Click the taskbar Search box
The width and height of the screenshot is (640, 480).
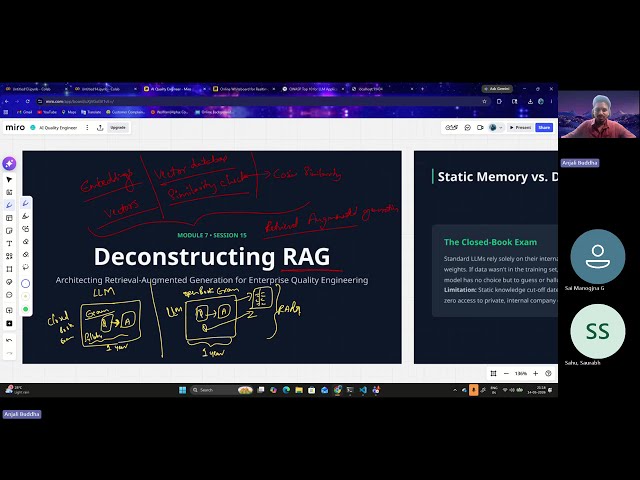(222, 390)
